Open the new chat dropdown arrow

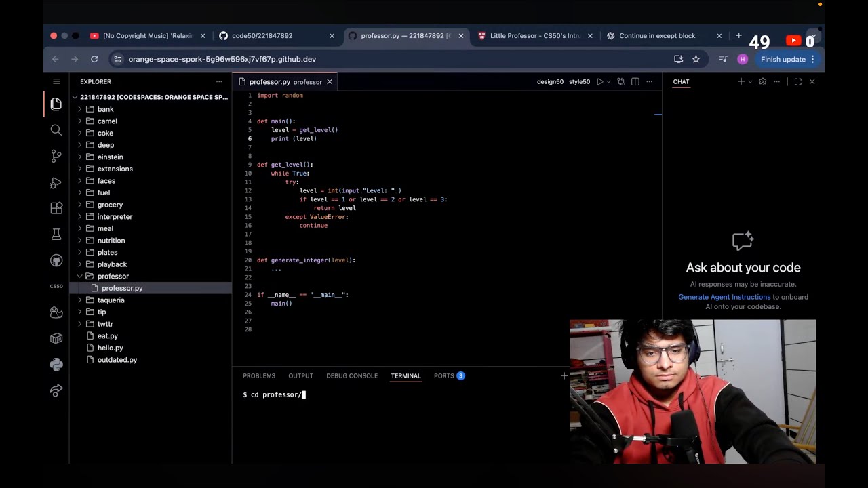749,81
